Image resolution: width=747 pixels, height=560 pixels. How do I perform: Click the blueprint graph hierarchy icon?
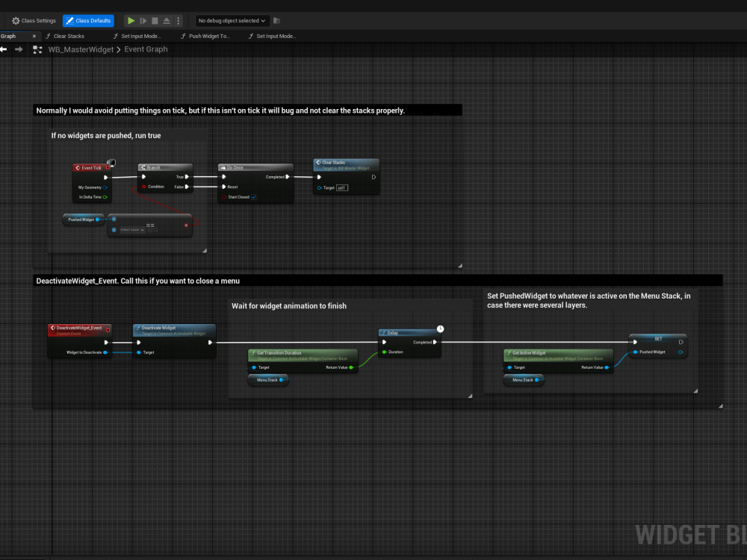point(37,49)
